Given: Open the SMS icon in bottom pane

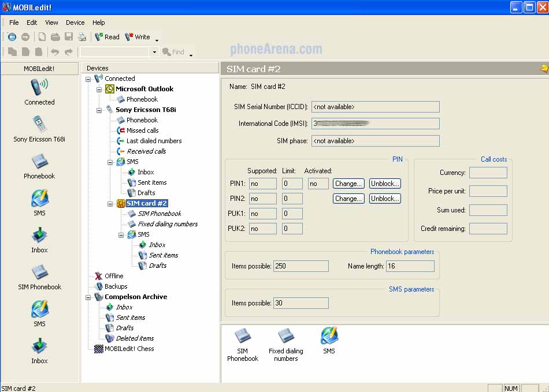Looking at the screenshot, I should tap(329, 341).
